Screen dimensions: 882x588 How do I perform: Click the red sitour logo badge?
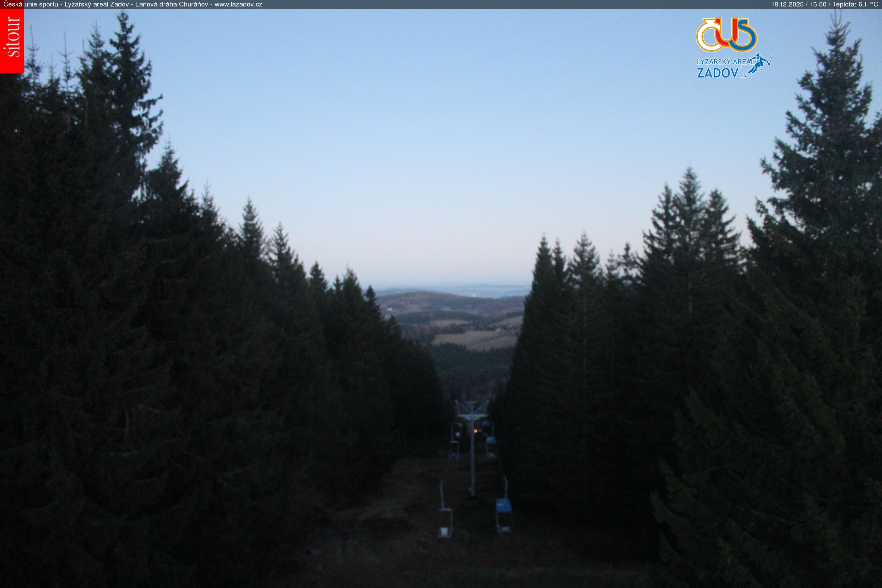(x=12, y=41)
